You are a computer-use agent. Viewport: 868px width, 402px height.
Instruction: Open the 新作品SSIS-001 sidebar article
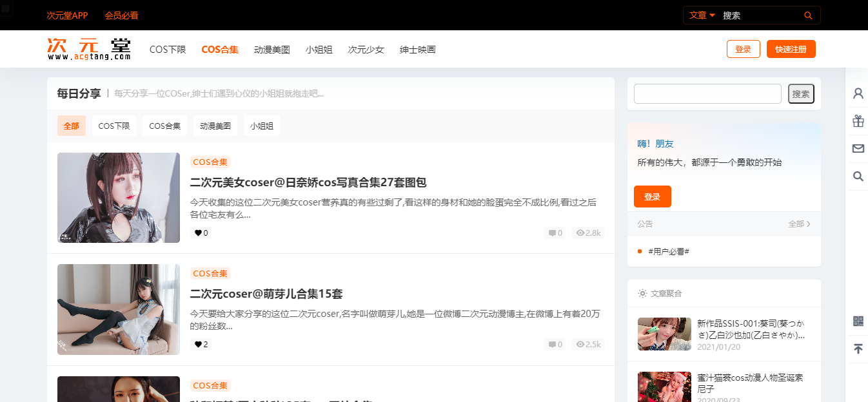751,329
